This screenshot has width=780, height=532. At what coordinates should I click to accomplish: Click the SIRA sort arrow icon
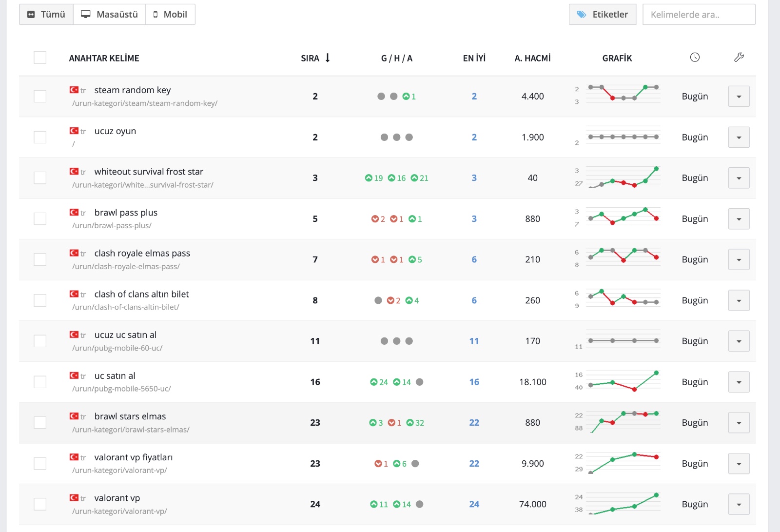click(x=328, y=58)
